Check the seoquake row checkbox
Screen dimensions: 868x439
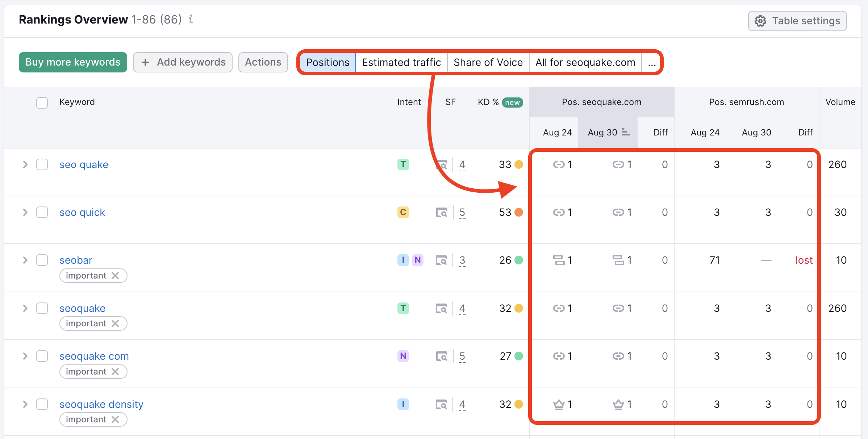tap(42, 308)
